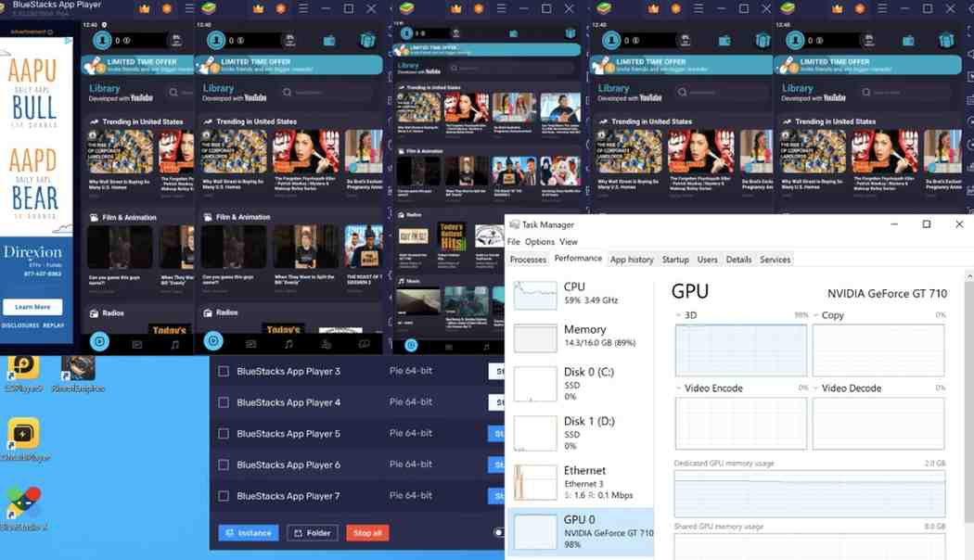The image size is (974, 560).
Task: Click Learn More on the Direxion ad
Action: [x=32, y=307]
